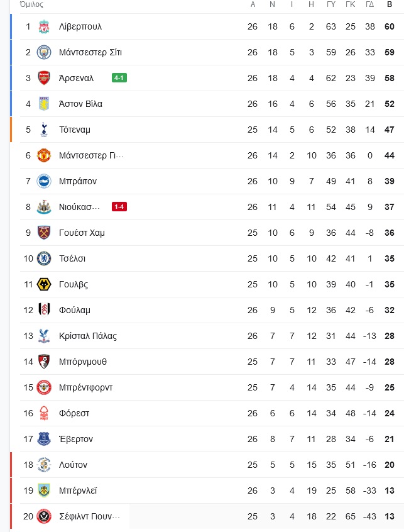The height and width of the screenshot is (532, 404).
Task: Click the red 1-4 result badge
Action: point(119,207)
